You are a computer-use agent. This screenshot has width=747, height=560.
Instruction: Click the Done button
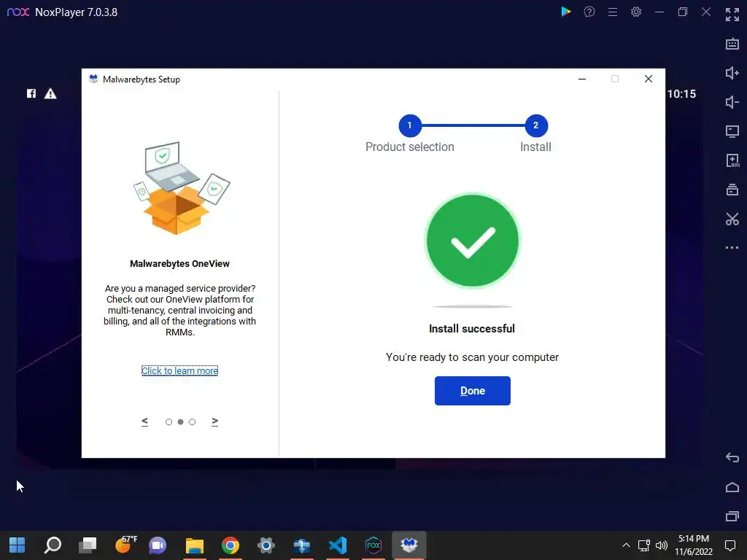[x=472, y=391]
